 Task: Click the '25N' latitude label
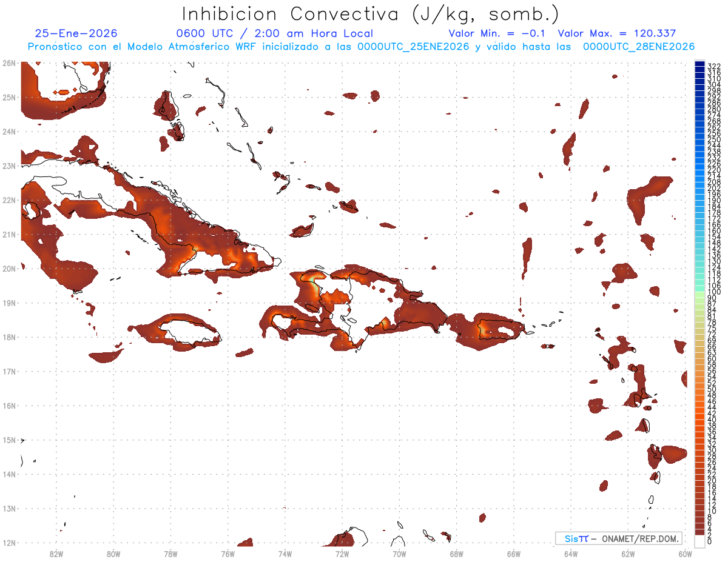(x=8, y=97)
